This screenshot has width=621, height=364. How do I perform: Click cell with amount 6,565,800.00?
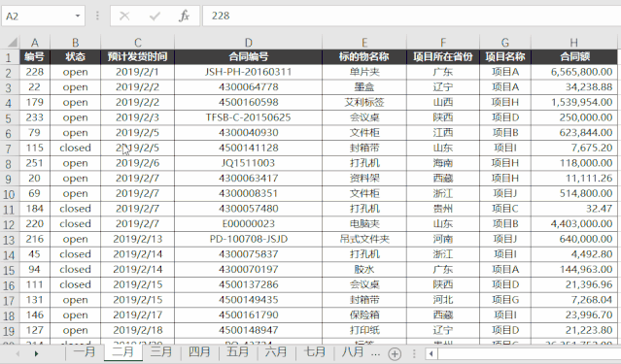(x=574, y=72)
